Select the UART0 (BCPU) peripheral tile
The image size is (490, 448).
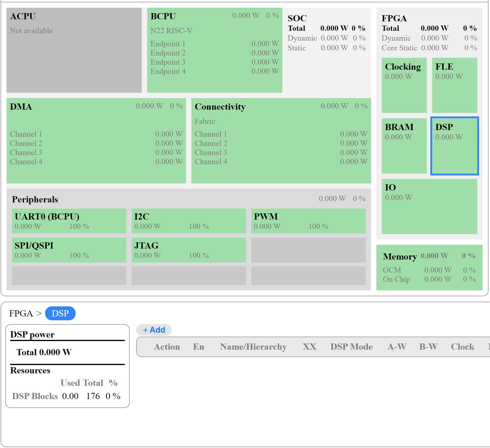[x=69, y=221]
